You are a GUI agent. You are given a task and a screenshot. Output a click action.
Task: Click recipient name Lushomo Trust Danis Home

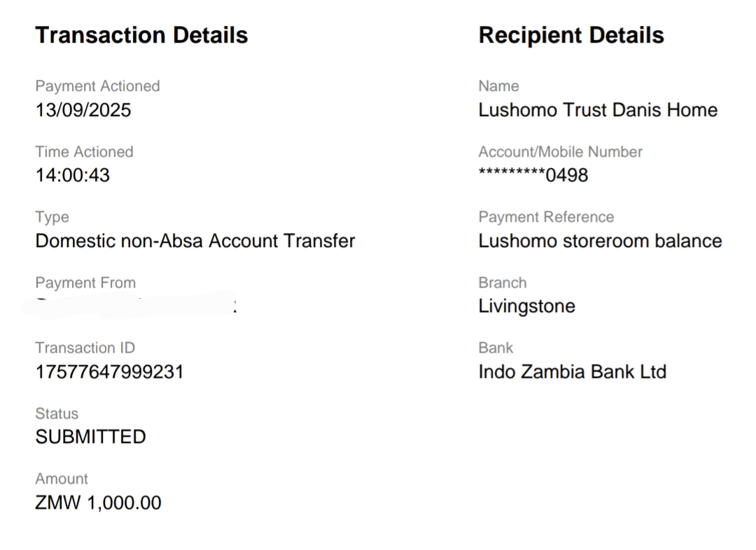(x=598, y=110)
